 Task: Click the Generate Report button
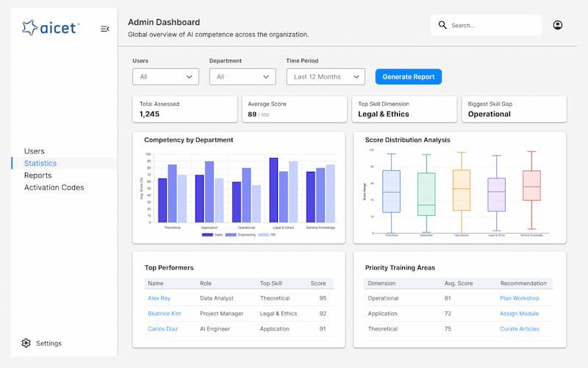click(x=409, y=76)
